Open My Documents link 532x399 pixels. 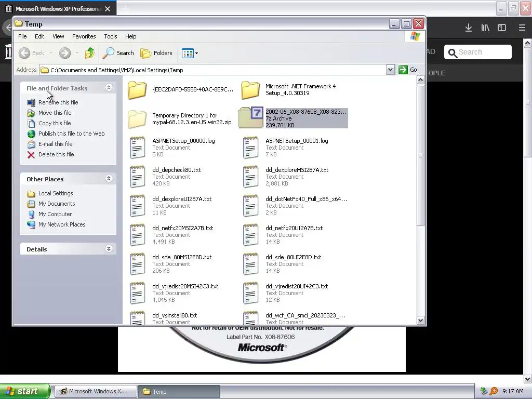click(57, 204)
